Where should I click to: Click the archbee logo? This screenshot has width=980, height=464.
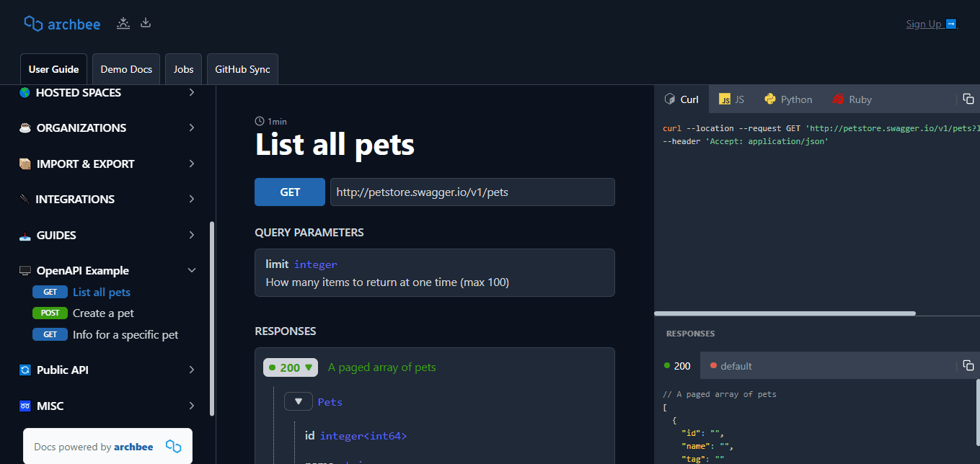coord(62,24)
